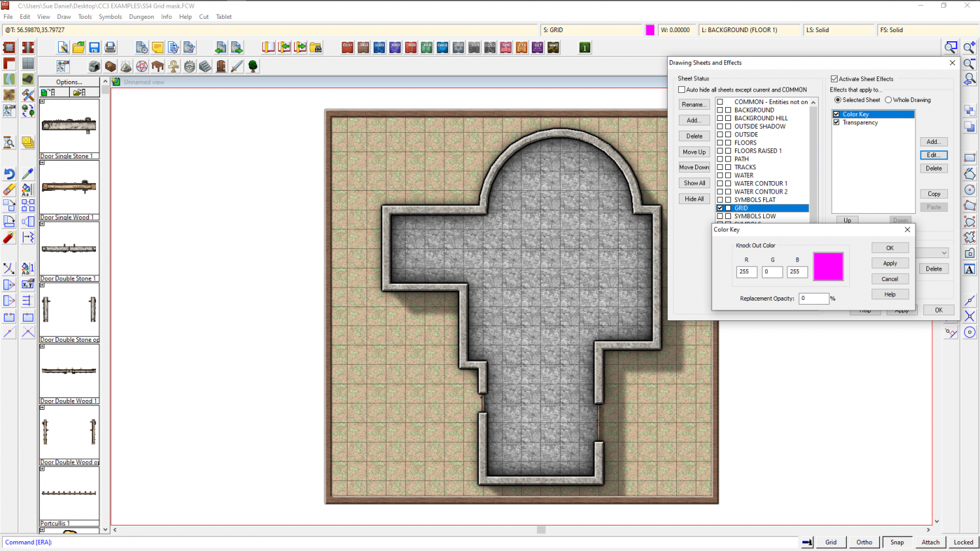
Task: Click sheet list scroll up arrow
Action: 813,102
